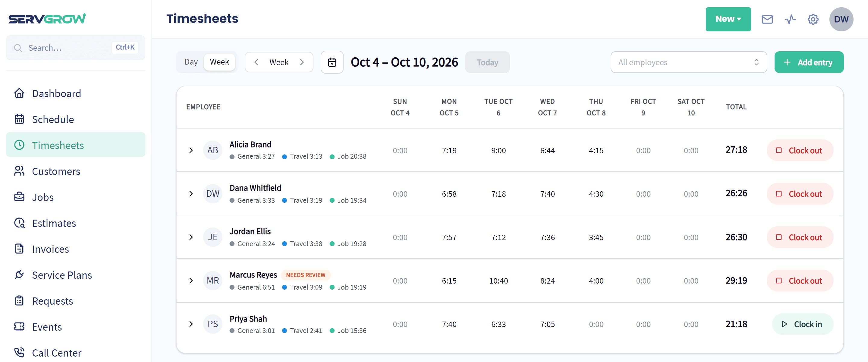Open Schedule in the sidebar
The height and width of the screenshot is (362, 868).
pos(75,119)
